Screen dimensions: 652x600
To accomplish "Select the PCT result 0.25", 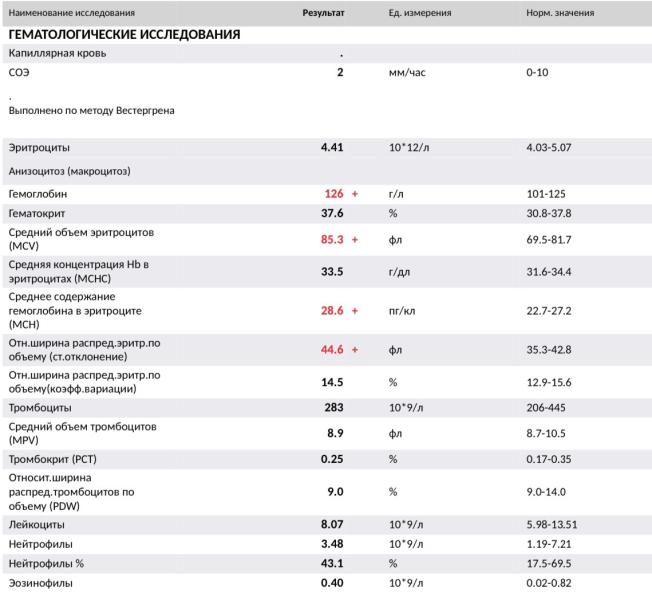I will pyautogui.click(x=332, y=459).
